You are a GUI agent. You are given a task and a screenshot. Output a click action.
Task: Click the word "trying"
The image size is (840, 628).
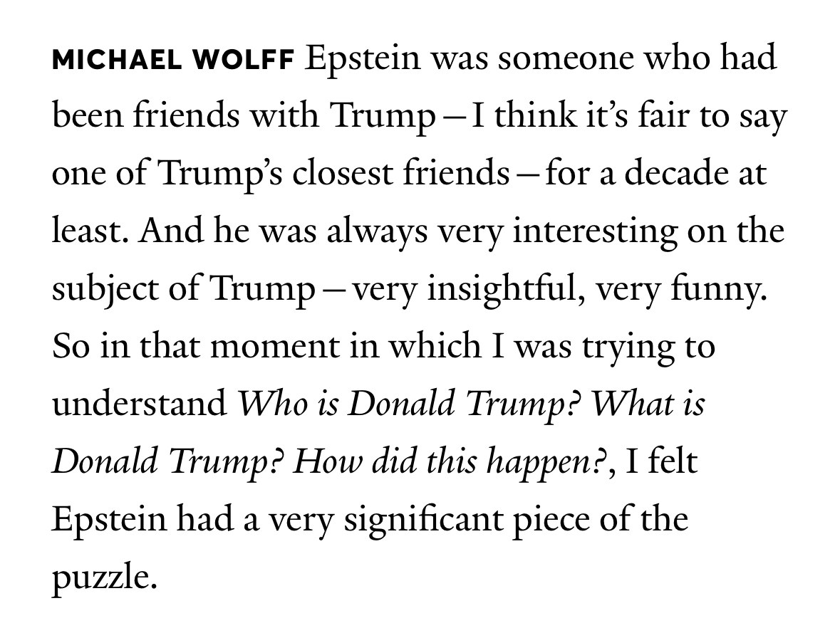click(625, 347)
